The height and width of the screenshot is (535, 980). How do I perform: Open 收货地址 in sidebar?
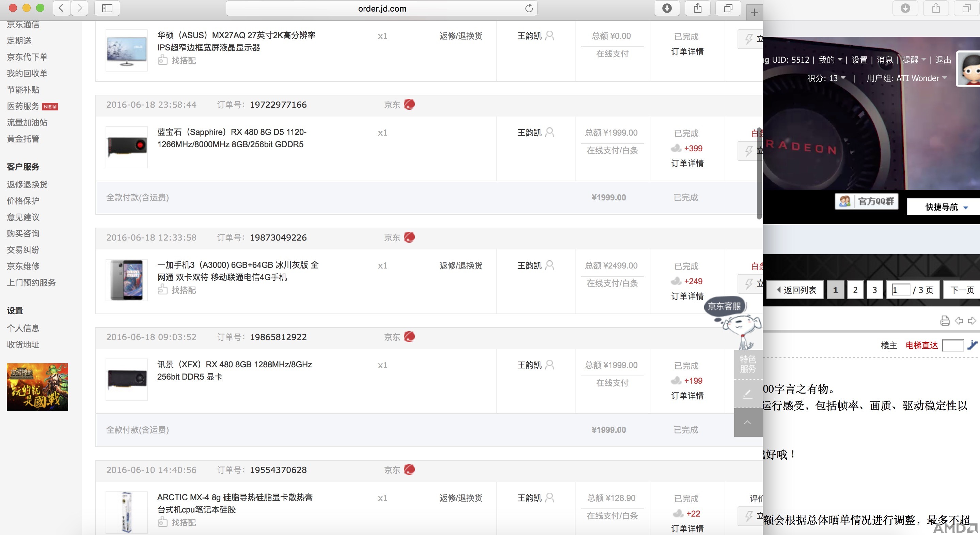pyautogui.click(x=23, y=344)
